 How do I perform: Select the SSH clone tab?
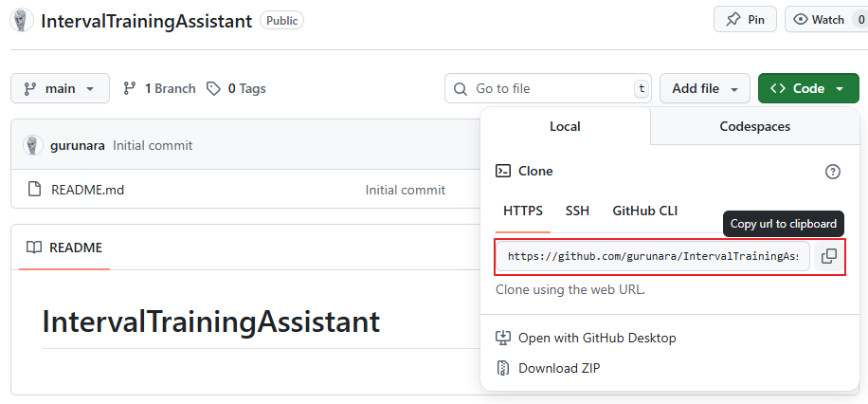577,211
